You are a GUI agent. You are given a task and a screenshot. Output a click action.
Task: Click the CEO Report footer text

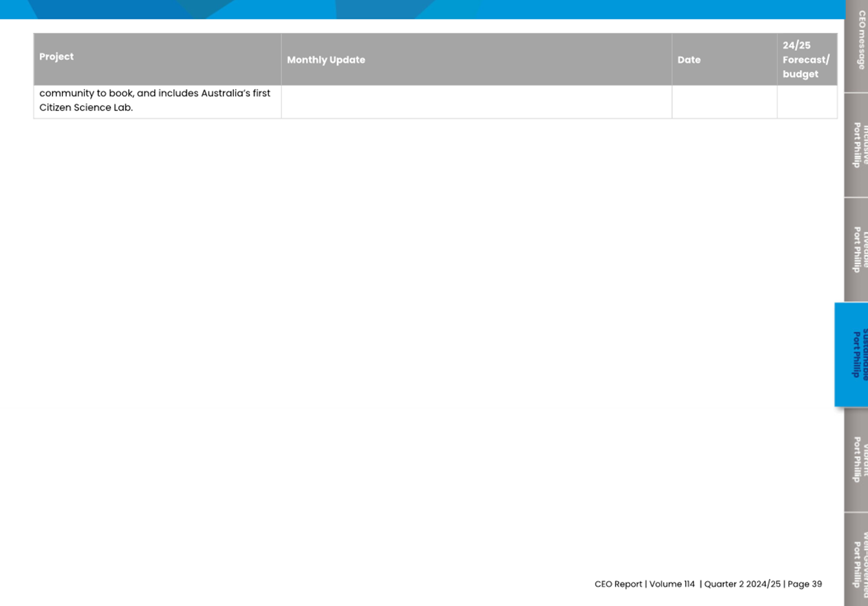pyautogui.click(x=618, y=584)
